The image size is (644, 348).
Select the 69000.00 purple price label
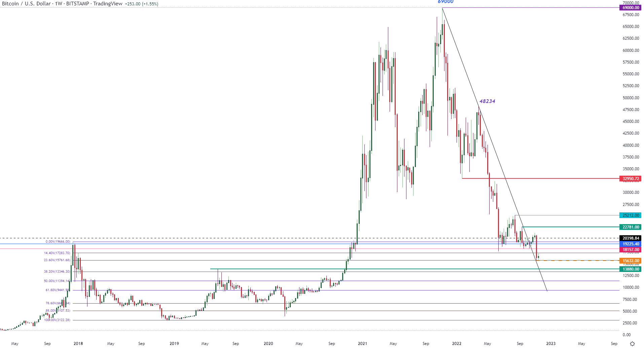coord(630,7)
